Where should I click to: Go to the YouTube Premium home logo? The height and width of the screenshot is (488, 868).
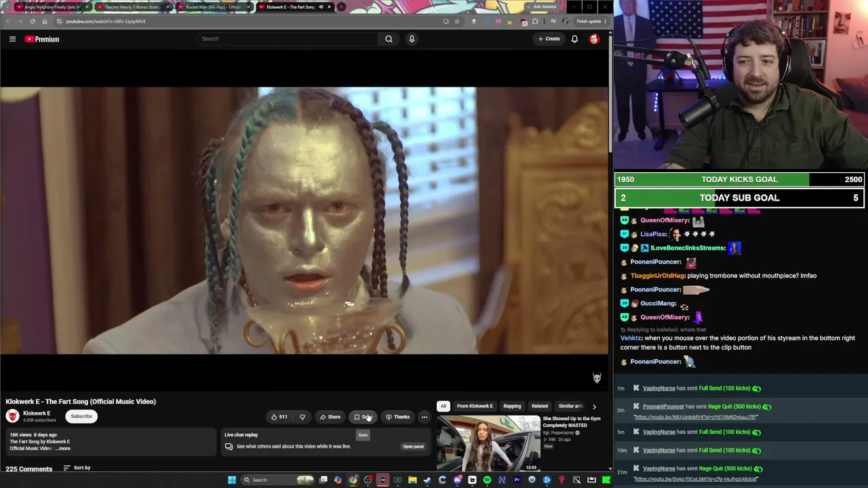[x=42, y=39]
